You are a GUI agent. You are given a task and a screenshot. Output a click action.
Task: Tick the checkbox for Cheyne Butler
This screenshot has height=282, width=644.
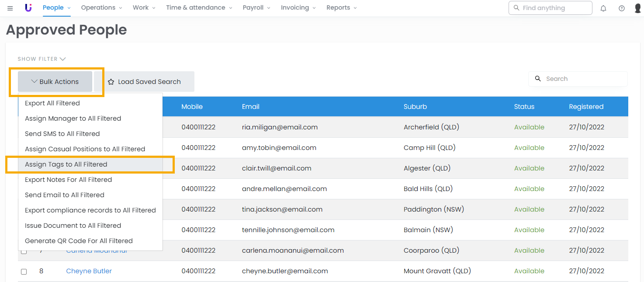point(24,272)
